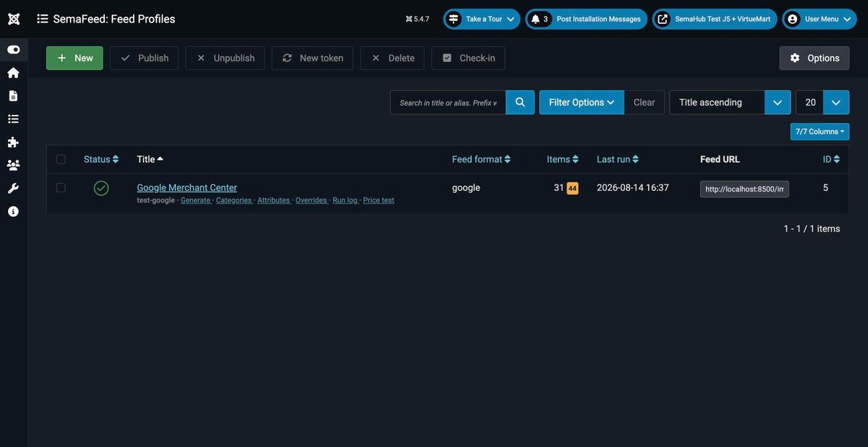Viewport: 868px width, 447px height.
Task: Click the Price test link
Action: tap(378, 200)
